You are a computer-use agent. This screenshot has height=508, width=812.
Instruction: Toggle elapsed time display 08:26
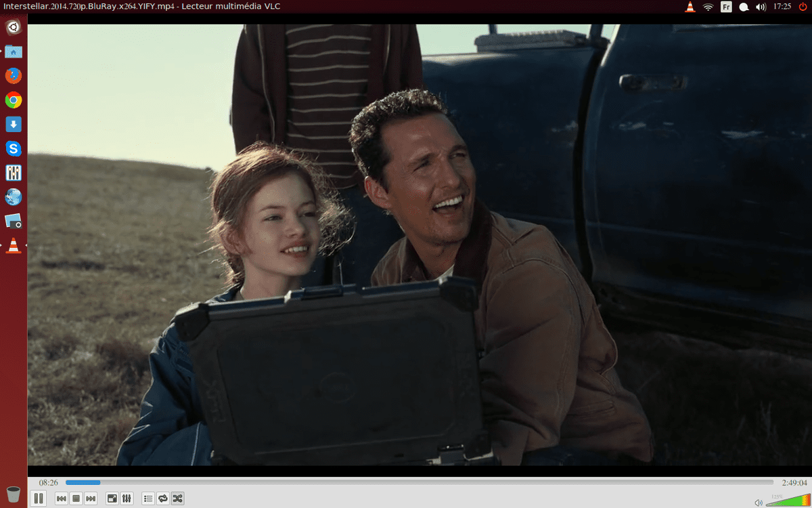click(48, 482)
